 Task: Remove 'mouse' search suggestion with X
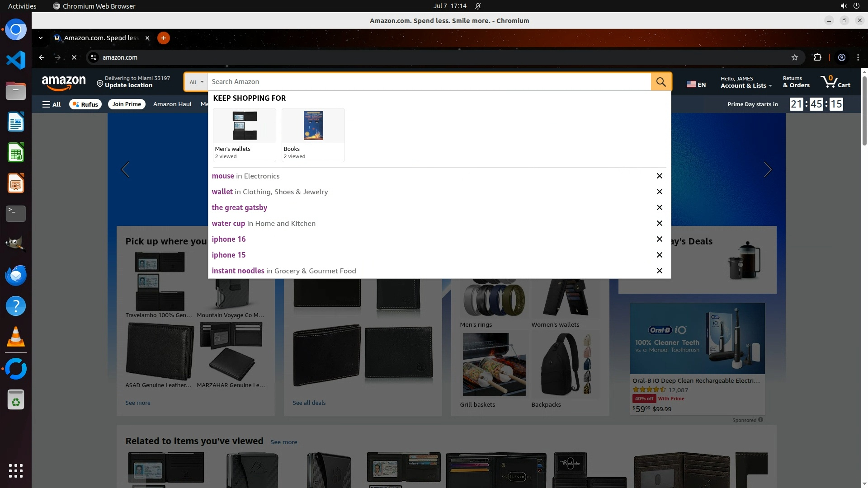(659, 176)
